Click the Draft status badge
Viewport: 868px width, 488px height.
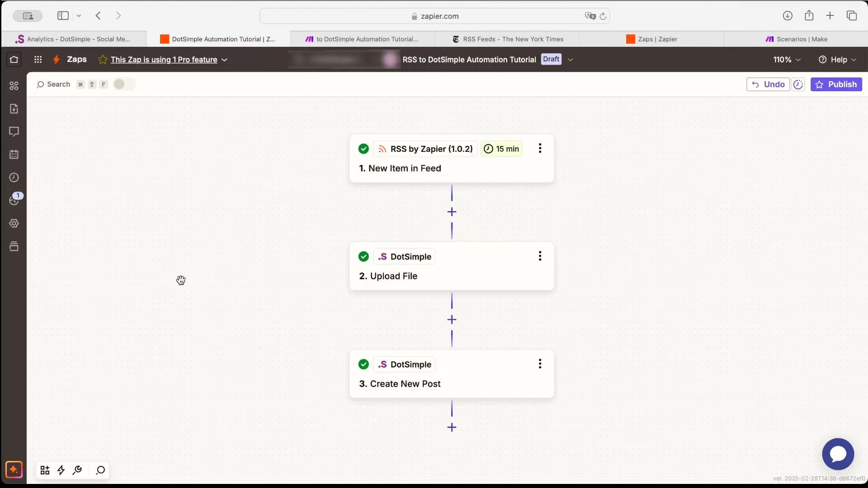551,59
